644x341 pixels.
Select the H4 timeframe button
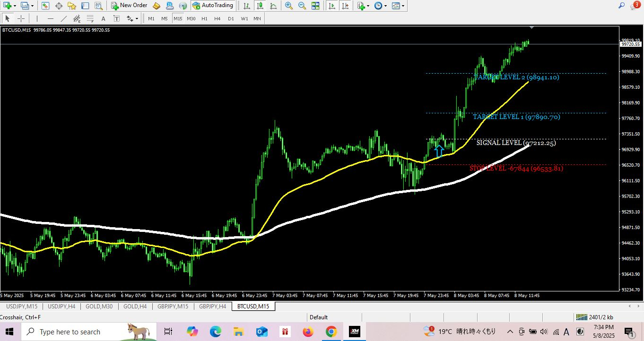click(x=217, y=18)
